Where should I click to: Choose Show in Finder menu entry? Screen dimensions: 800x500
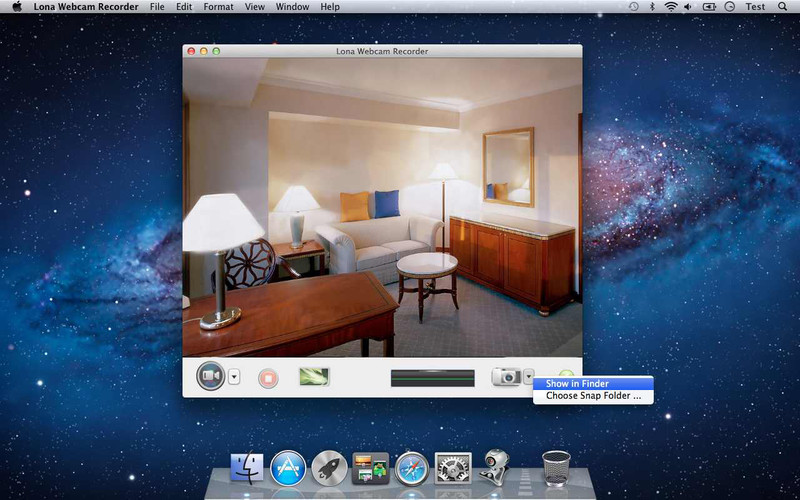pos(593,384)
